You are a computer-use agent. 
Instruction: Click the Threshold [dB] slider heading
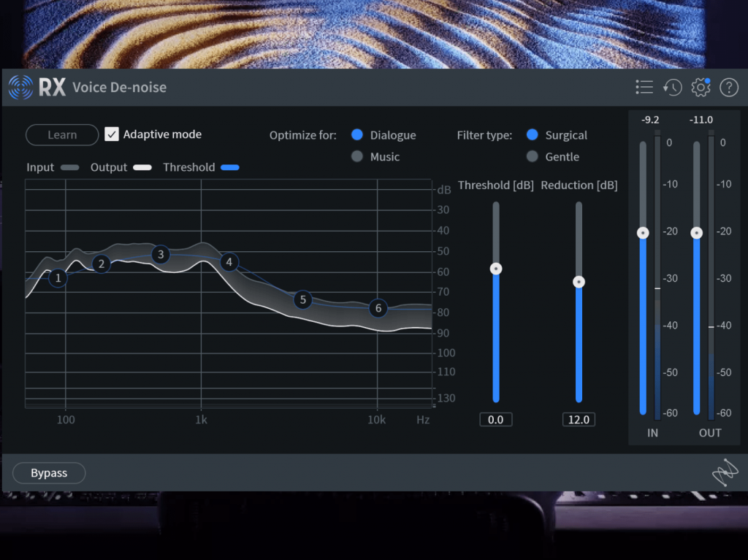pos(496,185)
